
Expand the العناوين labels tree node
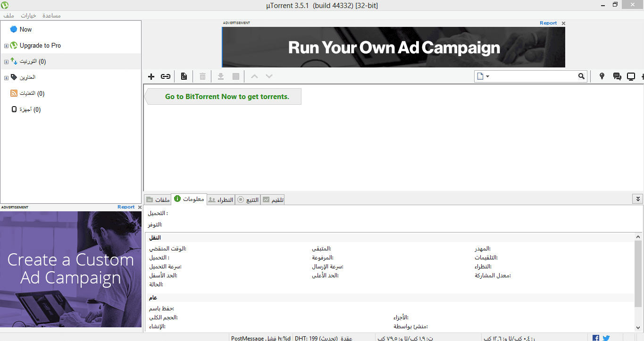[6, 78]
